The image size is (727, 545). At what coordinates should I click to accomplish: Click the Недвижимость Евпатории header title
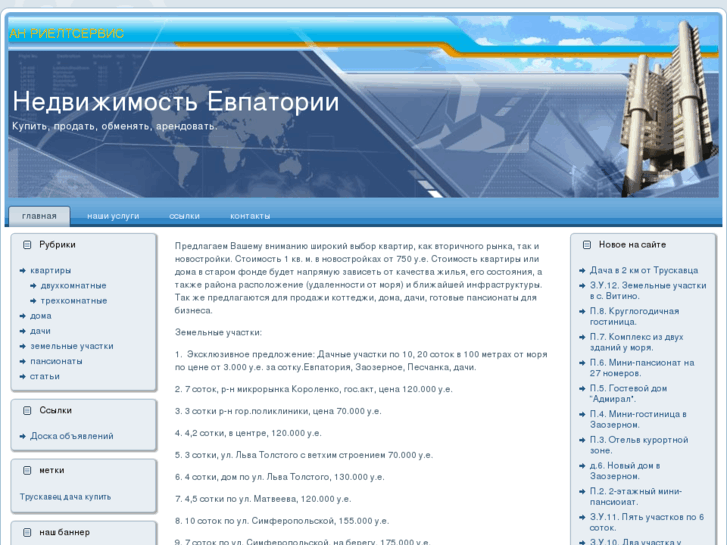(175, 102)
